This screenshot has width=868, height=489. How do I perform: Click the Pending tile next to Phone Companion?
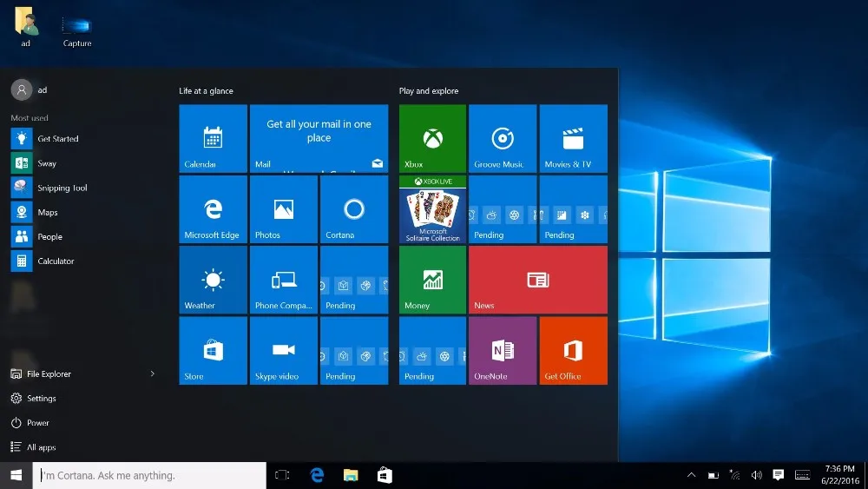tap(354, 280)
